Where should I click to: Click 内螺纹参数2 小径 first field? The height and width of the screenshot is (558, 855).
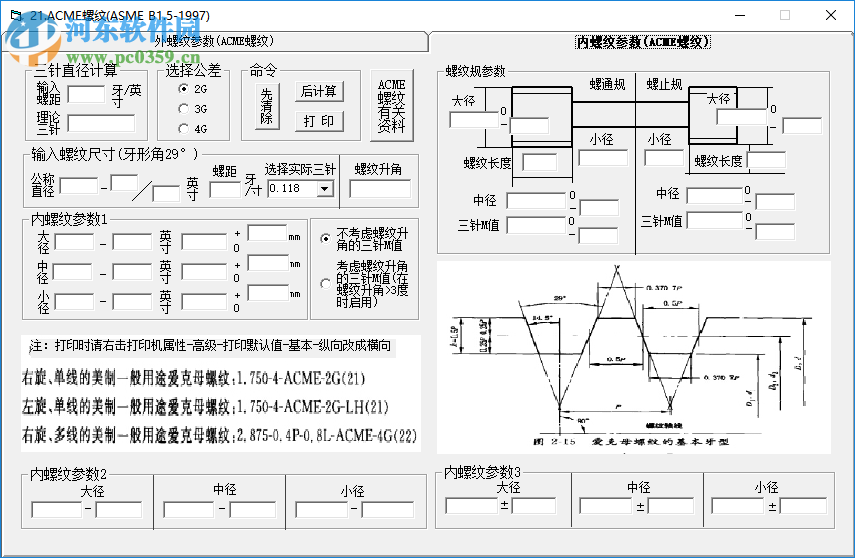click(x=322, y=509)
